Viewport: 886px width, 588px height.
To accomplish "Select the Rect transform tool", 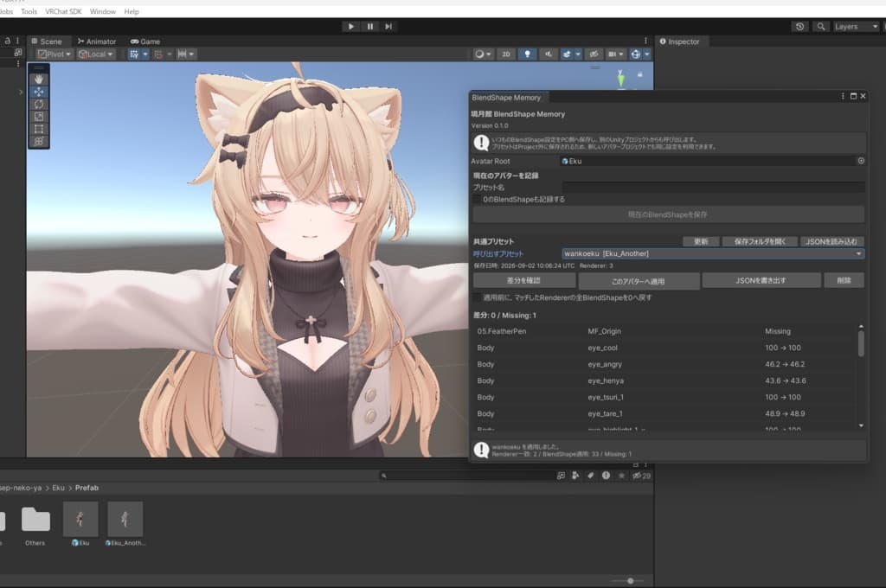I will 38,130.
